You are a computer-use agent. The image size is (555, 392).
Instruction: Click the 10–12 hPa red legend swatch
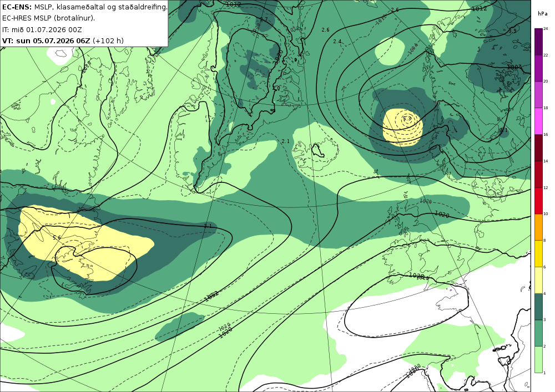click(539, 201)
